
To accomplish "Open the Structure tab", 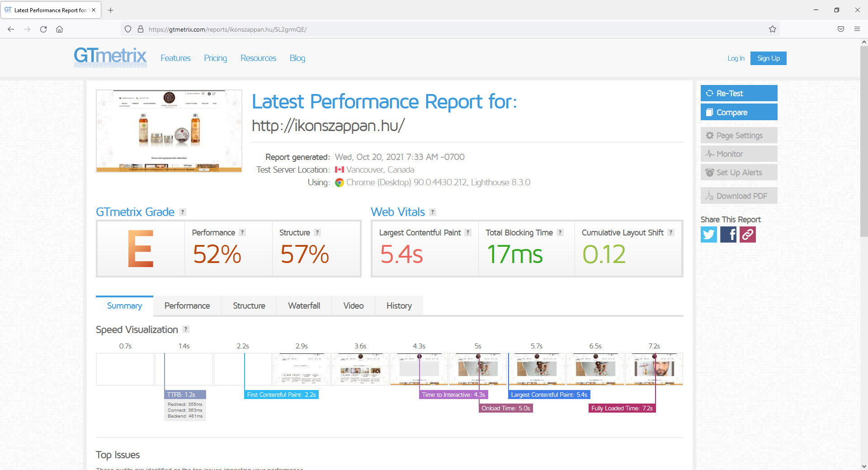I will coord(249,306).
